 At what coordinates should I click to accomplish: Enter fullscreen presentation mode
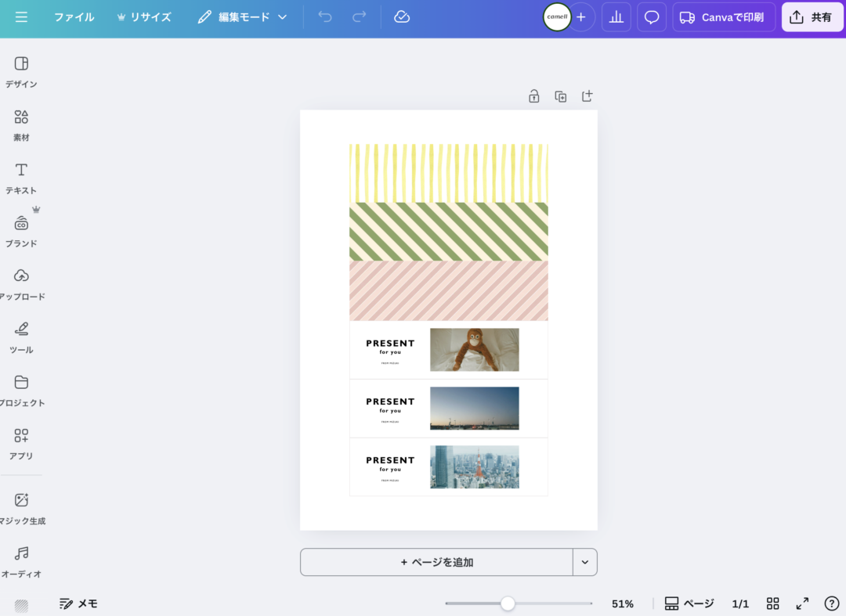coord(802,603)
